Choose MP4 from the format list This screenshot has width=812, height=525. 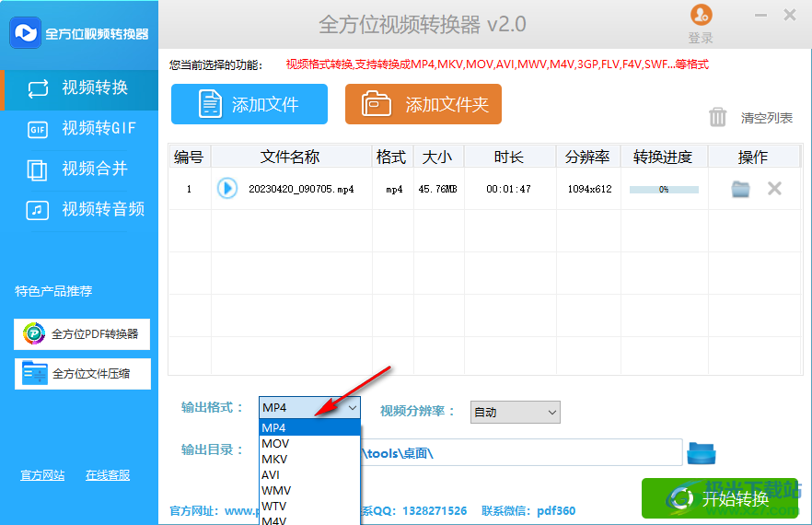(x=309, y=427)
